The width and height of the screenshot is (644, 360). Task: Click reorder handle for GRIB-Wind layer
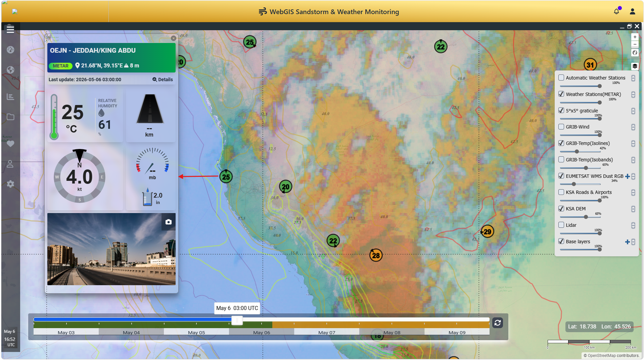tap(633, 127)
